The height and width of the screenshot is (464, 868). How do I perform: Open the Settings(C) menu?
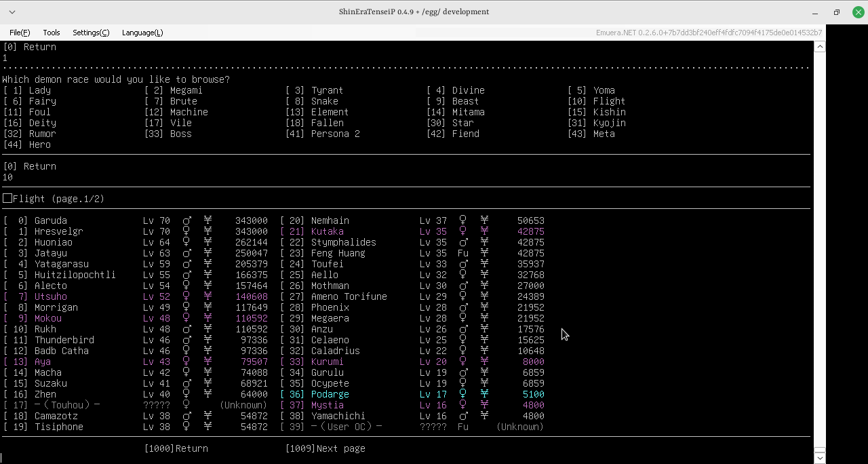91,33
